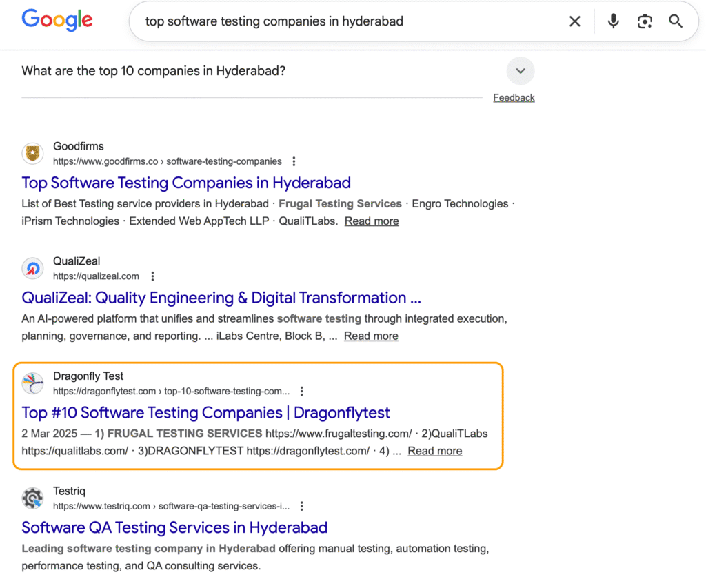Open Google Lens image search
The height and width of the screenshot is (588, 706).
(x=645, y=21)
